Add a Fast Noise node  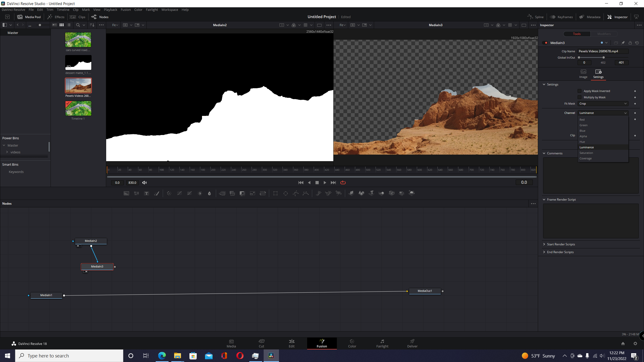136,193
